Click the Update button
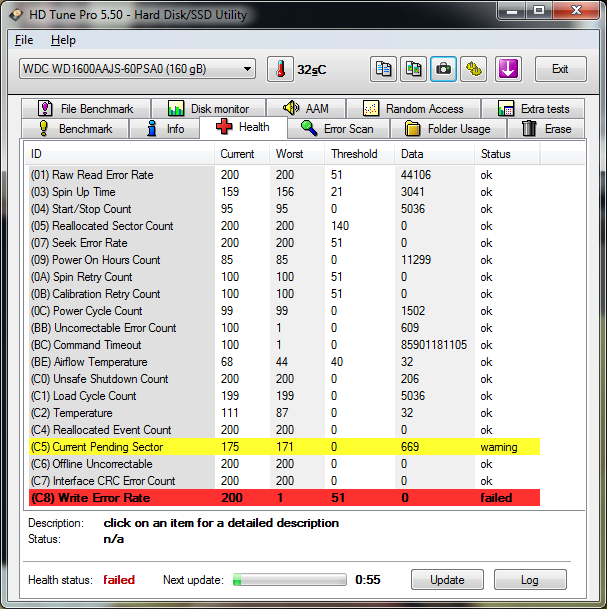This screenshot has width=607, height=609. 447,579
